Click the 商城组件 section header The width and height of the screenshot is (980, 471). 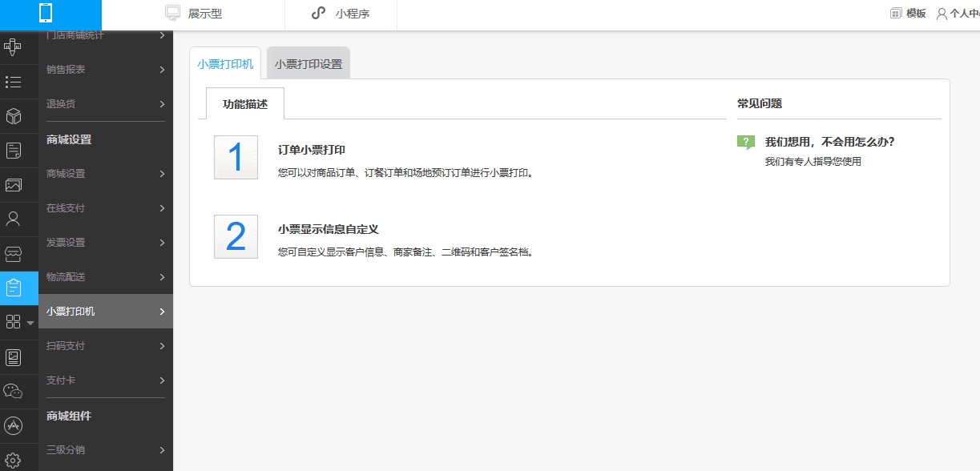(x=69, y=416)
